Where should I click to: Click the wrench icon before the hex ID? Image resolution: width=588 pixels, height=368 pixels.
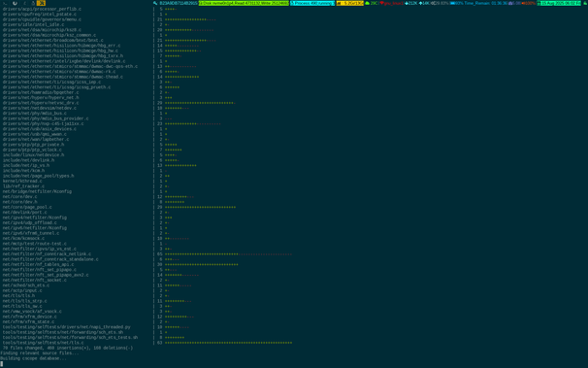click(155, 3)
